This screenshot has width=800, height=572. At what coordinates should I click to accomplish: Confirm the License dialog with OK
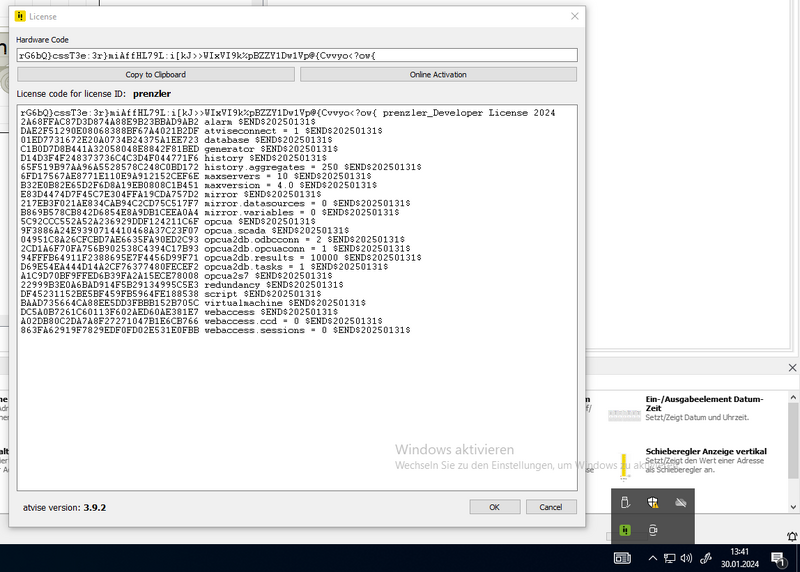(x=494, y=507)
